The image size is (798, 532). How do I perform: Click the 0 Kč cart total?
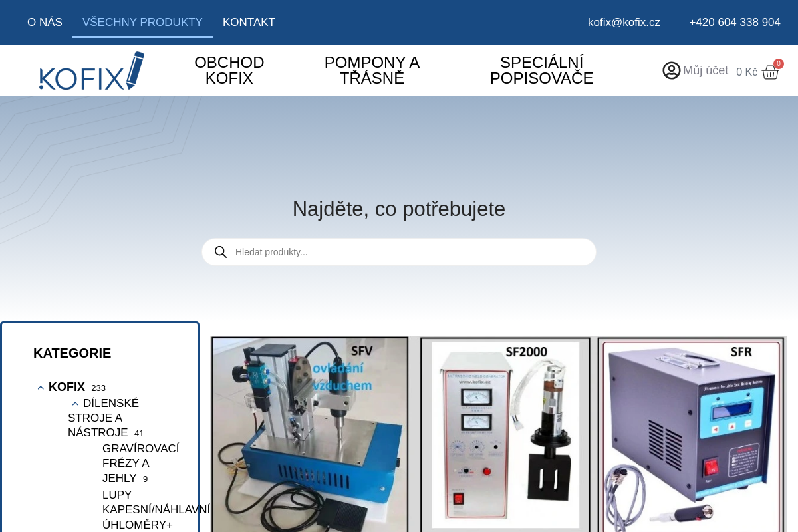[x=747, y=72]
